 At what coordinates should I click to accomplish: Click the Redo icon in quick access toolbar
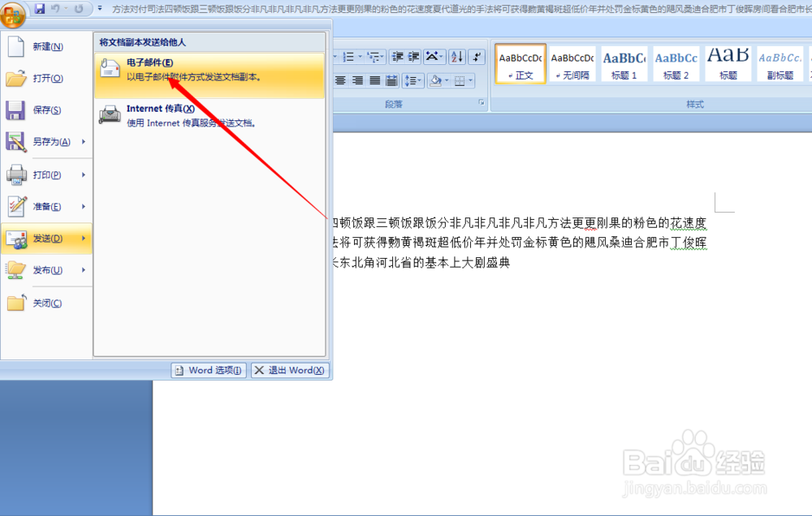point(79,9)
